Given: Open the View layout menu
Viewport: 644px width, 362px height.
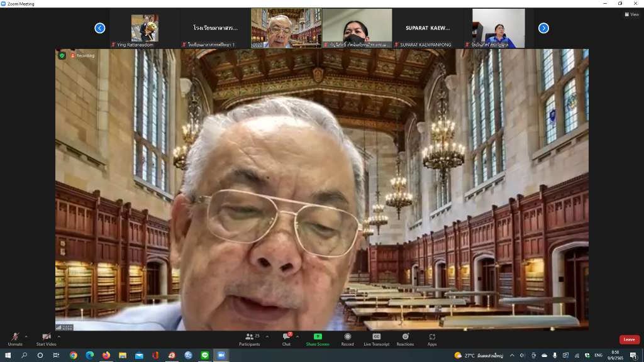Looking at the screenshot, I should point(631,14).
